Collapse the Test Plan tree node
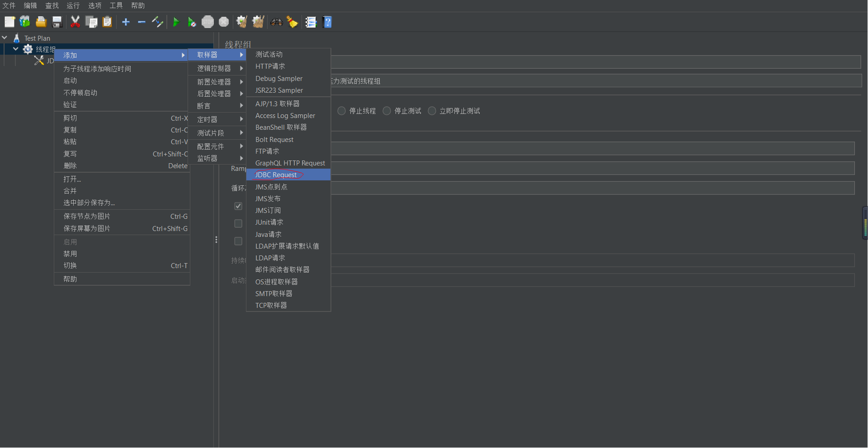Image resolution: width=868 pixels, height=448 pixels. [x=5, y=38]
